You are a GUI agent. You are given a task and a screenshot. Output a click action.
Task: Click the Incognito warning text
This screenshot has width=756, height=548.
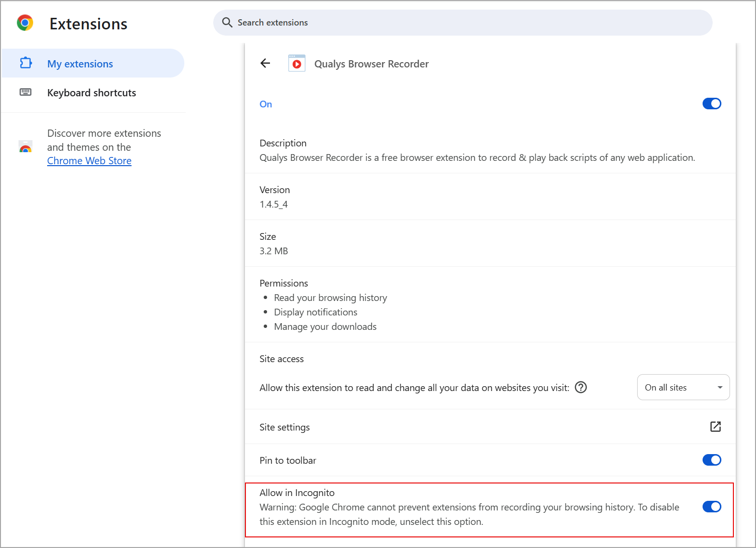(x=470, y=514)
